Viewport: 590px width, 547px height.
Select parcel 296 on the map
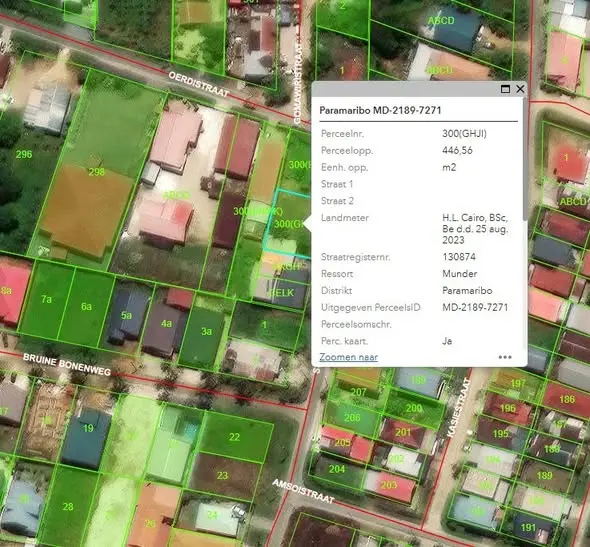tap(24, 154)
